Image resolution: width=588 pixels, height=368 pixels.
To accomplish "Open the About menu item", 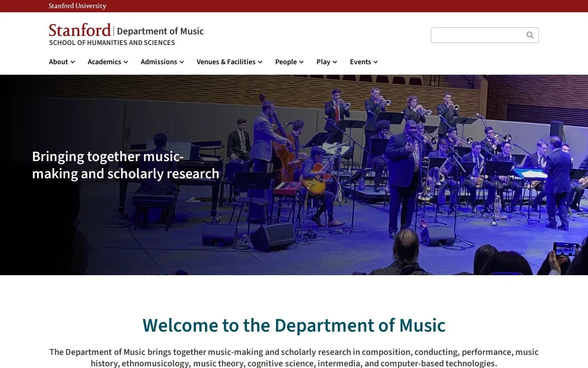I will tap(58, 62).
